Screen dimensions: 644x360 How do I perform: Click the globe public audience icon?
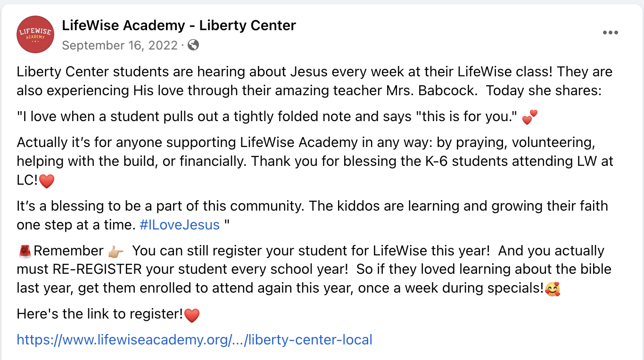193,45
